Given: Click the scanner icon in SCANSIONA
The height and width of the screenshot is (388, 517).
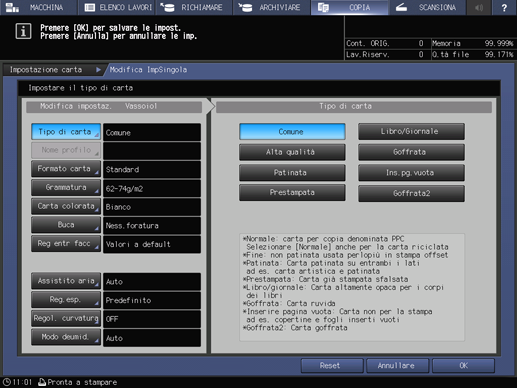Looking at the screenshot, I should point(401,7).
